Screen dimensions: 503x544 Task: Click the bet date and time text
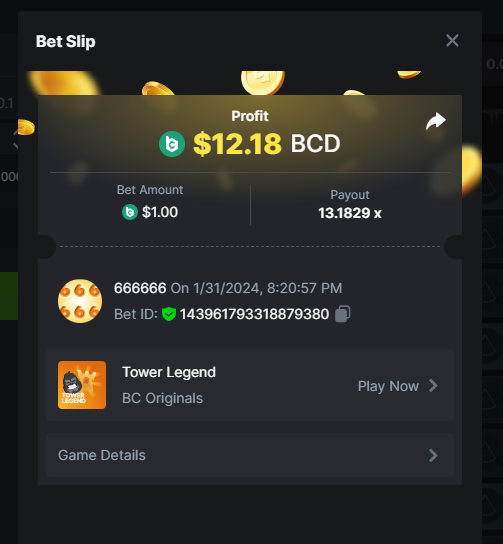[256, 288]
